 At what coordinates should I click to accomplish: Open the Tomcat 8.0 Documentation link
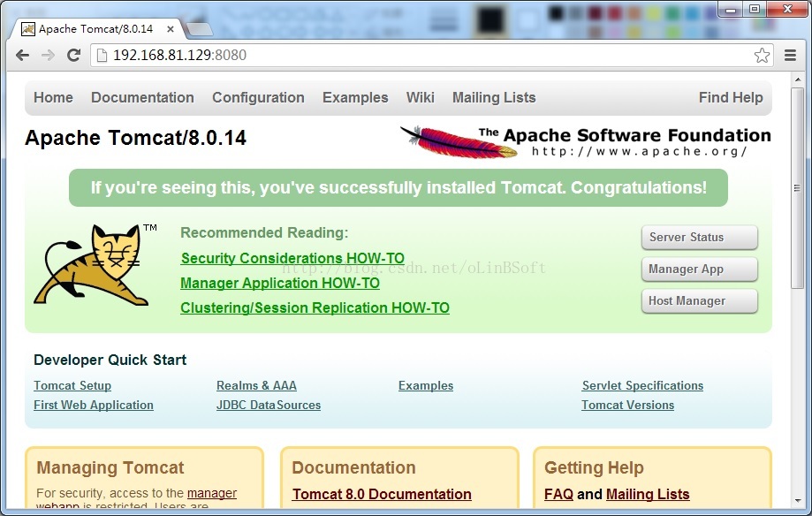point(382,494)
